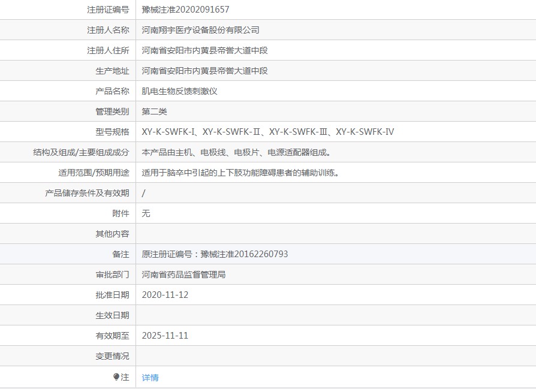536x392 pixels.
Task: Select expiry date 2025-11-11
Action: click(x=165, y=336)
